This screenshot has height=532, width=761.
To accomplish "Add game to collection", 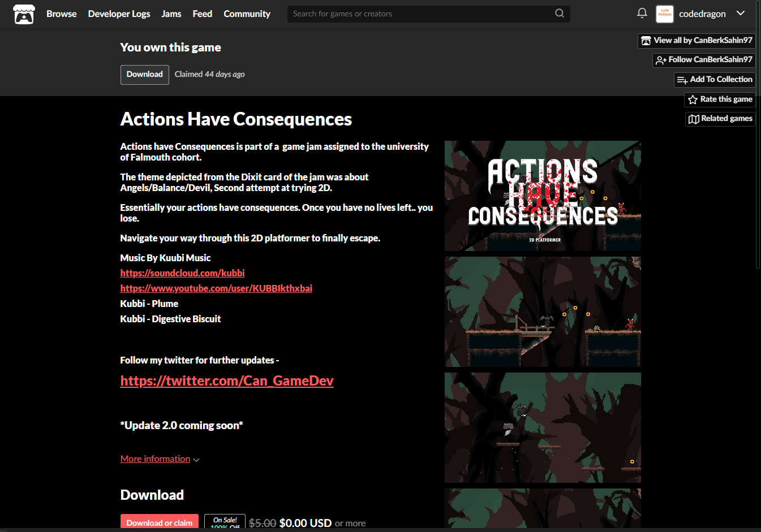I will click(x=715, y=80).
